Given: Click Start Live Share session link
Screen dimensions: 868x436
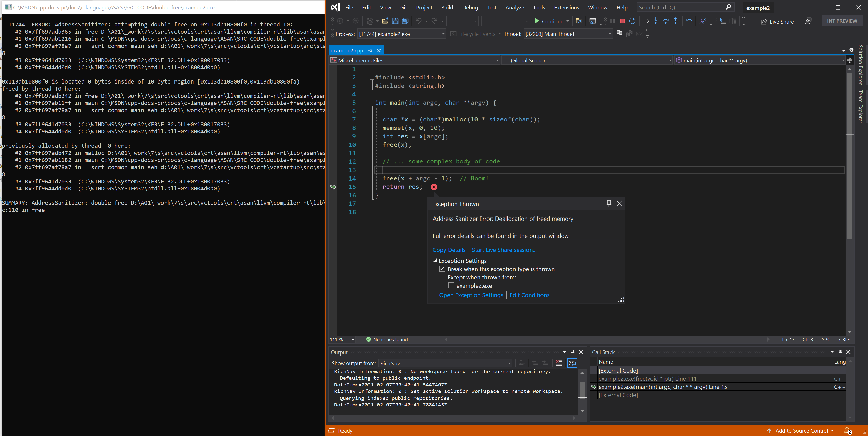Looking at the screenshot, I should point(504,249).
